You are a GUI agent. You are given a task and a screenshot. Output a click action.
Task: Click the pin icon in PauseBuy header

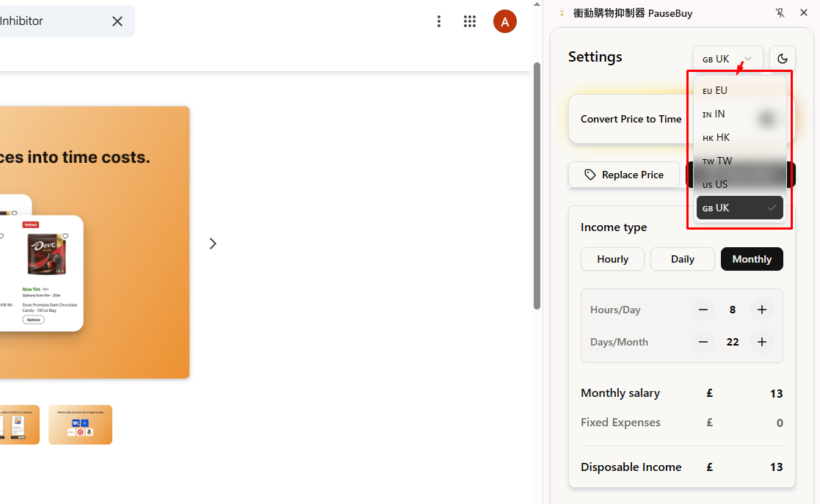(780, 13)
